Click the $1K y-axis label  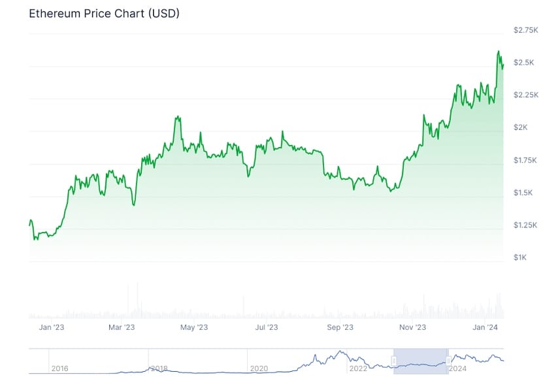pos(520,257)
